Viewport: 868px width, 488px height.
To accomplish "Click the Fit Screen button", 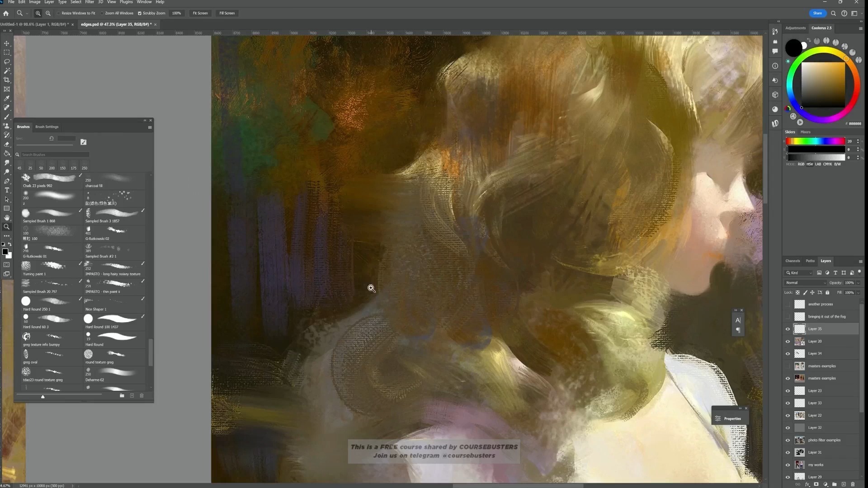I will click(200, 13).
